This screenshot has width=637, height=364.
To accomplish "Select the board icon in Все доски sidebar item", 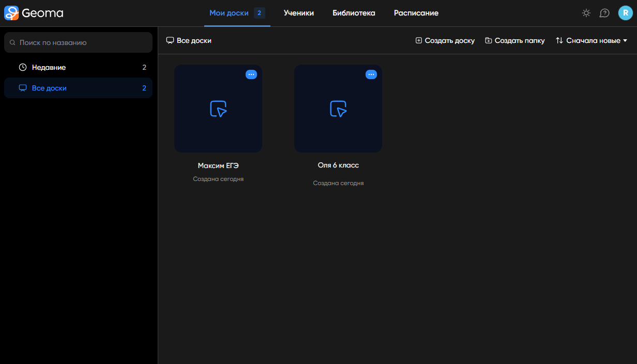I will click(x=23, y=88).
